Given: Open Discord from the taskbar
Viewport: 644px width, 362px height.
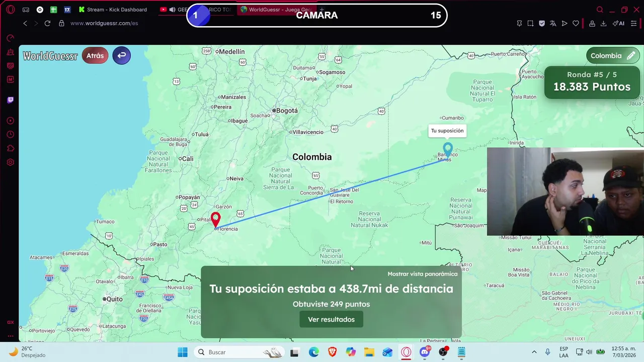Looking at the screenshot, I should [x=425, y=351].
